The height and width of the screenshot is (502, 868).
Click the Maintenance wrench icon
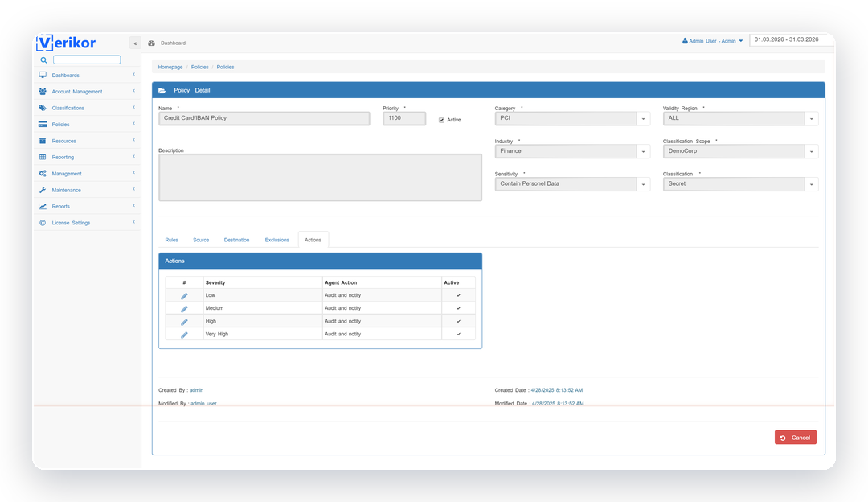click(43, 190)
